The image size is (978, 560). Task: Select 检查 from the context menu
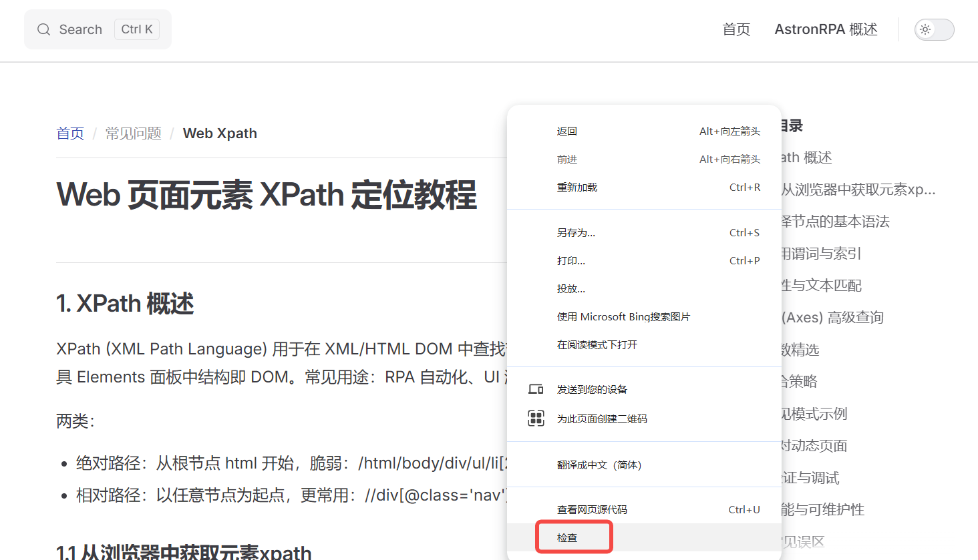[568, 538]
